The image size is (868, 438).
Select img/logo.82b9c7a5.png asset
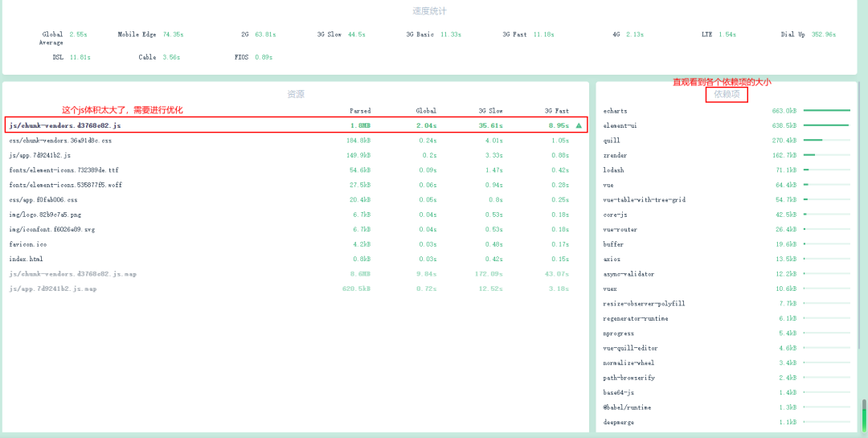click(x=45, y=215)
